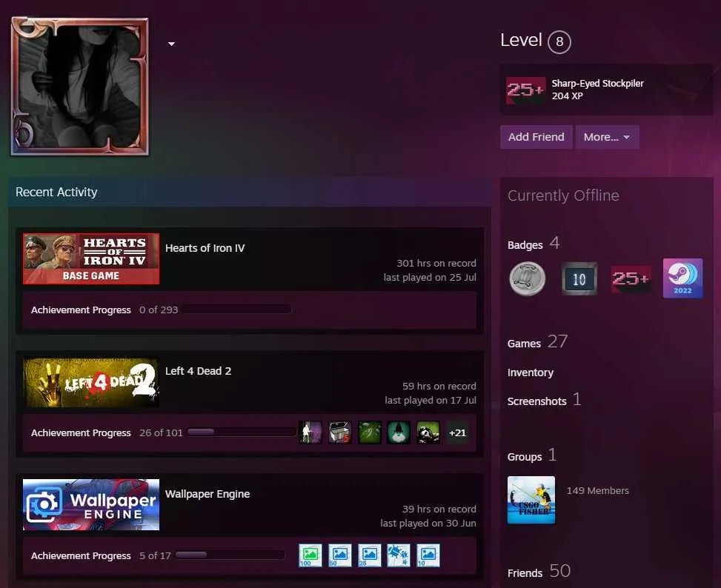The image size is (721, 588).
Task: Open the Inventory link
Action: tap(530, 372)
